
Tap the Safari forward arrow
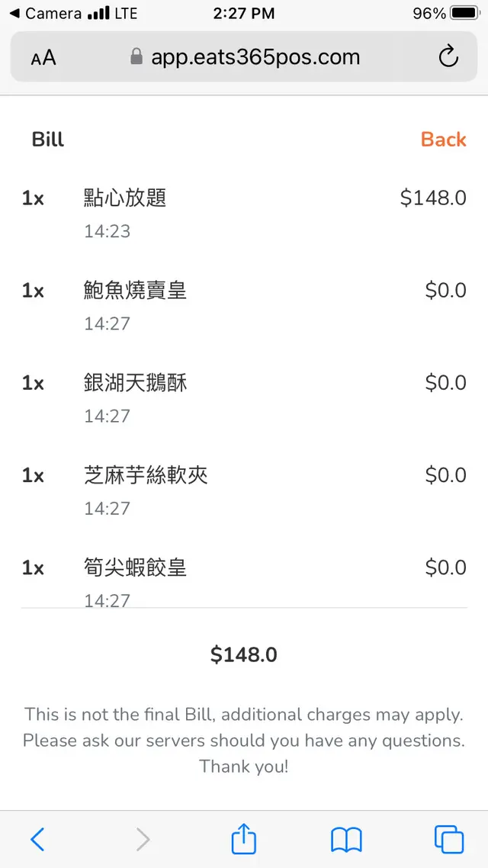tap(143, 840)
